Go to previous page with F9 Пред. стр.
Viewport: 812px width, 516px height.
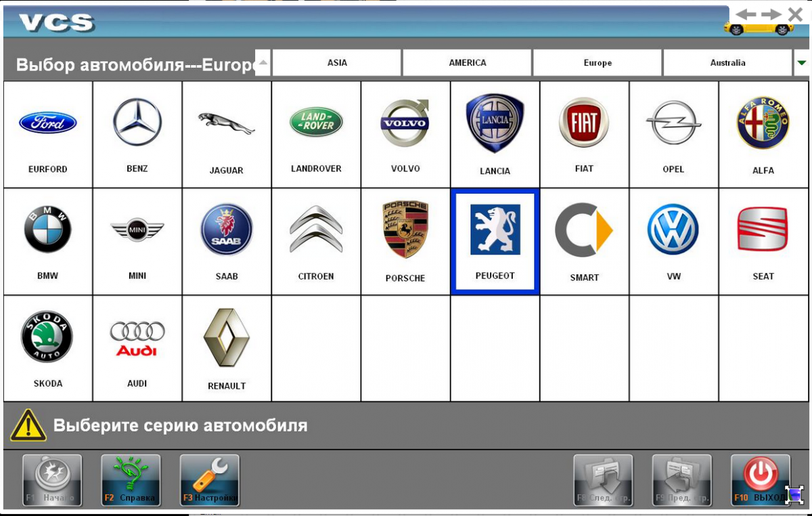coord(681,481)
